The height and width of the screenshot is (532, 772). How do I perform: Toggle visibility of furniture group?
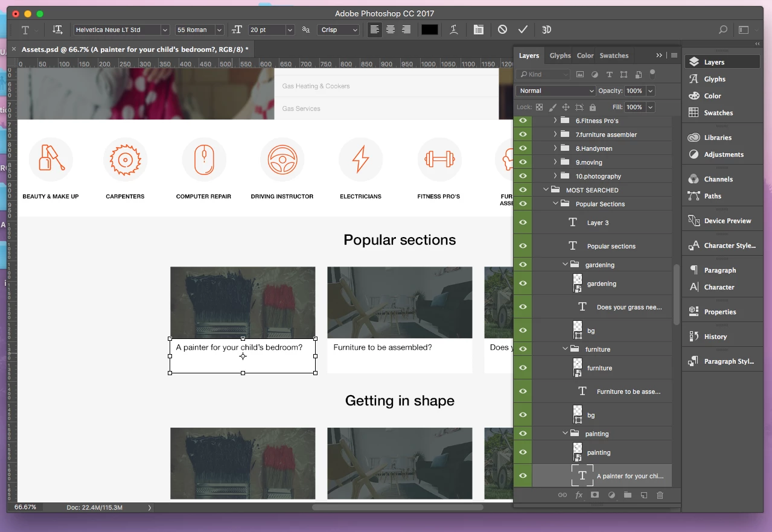pos(523,349)
